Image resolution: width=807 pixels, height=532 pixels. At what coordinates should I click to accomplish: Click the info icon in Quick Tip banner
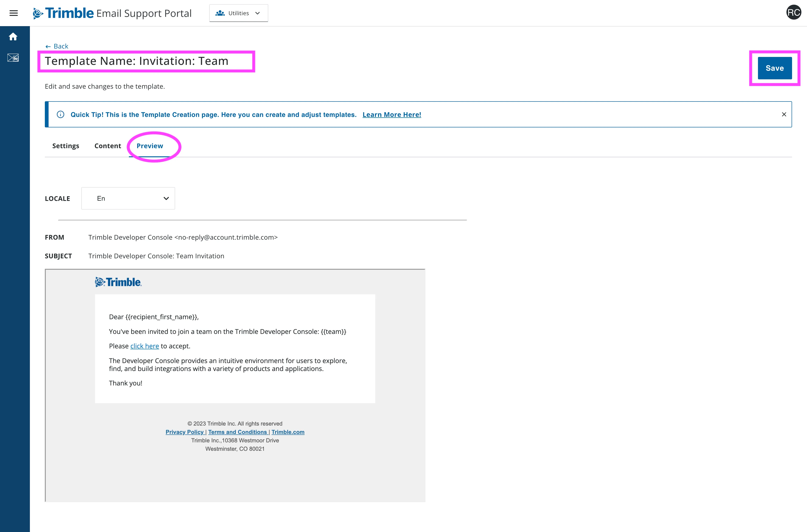pos(60,114)
